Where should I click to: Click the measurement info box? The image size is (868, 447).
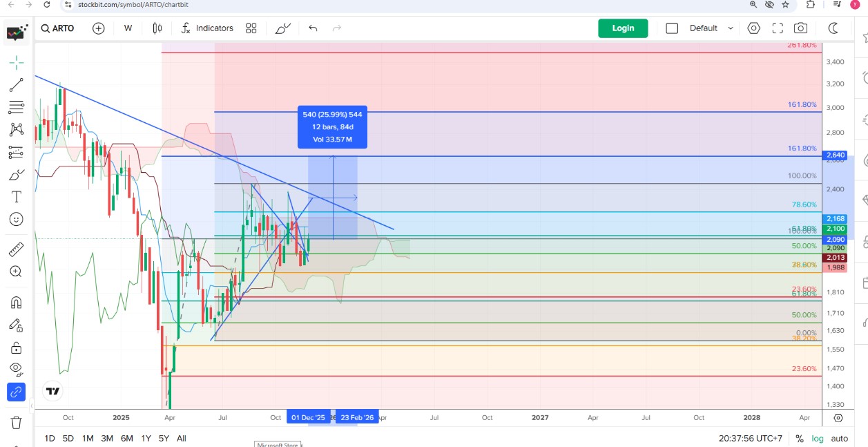(332, 127)
